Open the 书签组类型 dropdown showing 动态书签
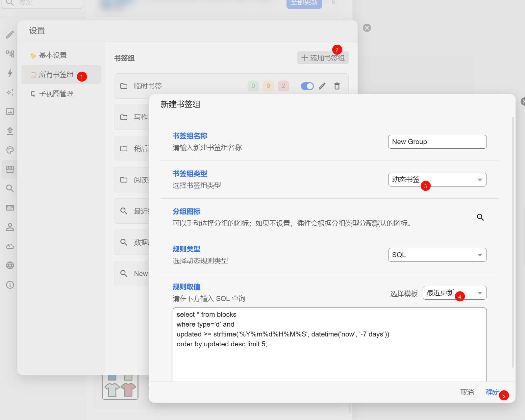 (437, 180)
